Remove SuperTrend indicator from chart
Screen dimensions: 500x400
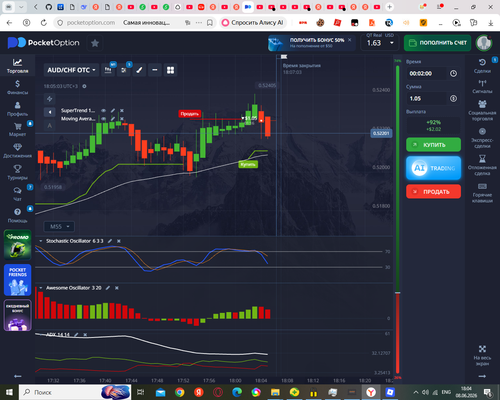pyautogui.click(x=122, y=110)
